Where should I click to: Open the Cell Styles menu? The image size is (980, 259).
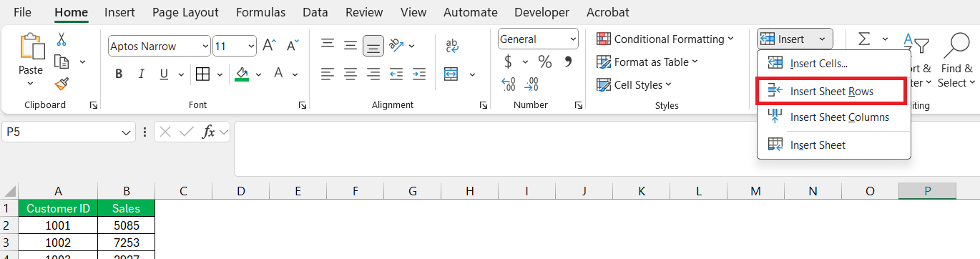pos(634,85)
